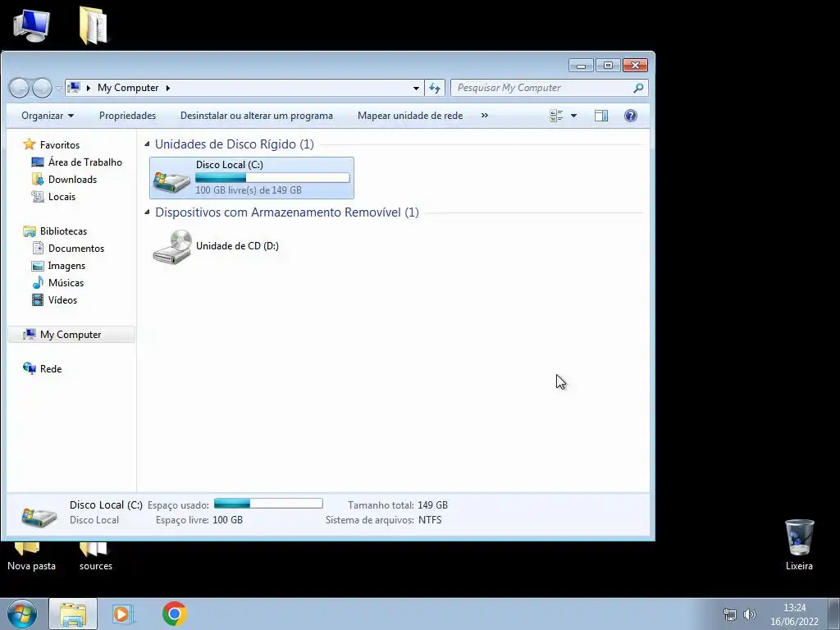Open address bar history dropdown
This screenshot has width=840, height=630.
coord(416,88)
